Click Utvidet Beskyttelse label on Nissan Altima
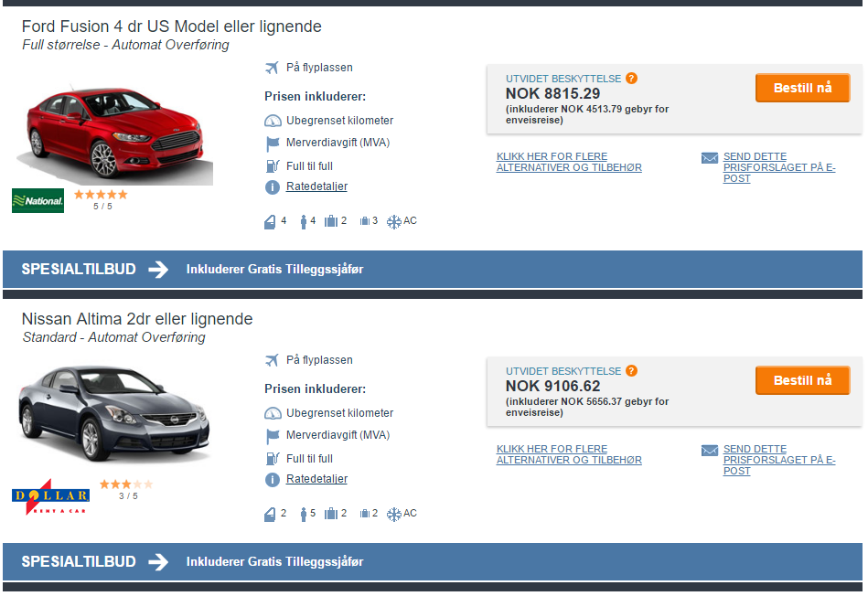Image resolution: width=868 pixels, height=596 pixels. point(563,371)
